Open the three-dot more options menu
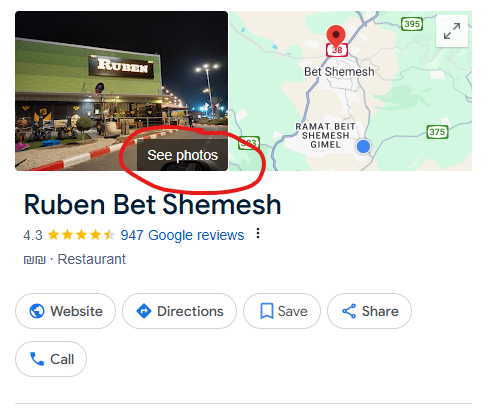The width and height of the screenshot is (490, 417). pos(258,233)
